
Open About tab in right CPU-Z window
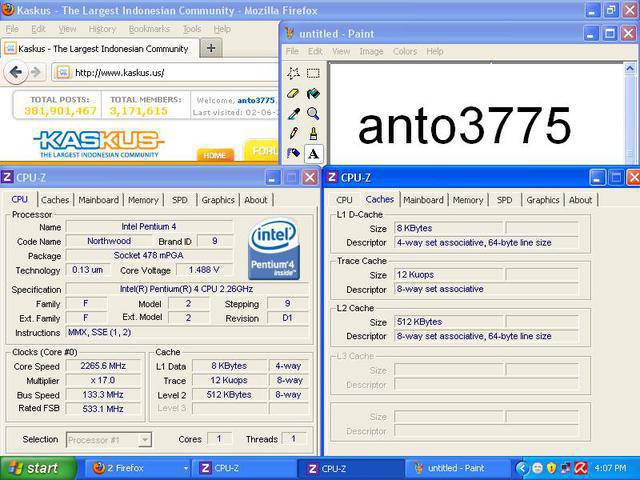click(x=580, y=200)
